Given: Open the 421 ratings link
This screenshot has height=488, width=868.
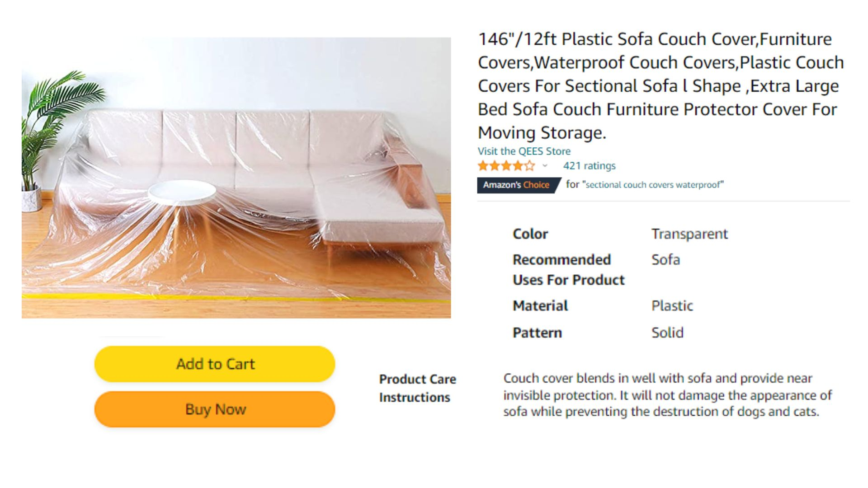Looking at the screenshot, I should coord(589,166).
